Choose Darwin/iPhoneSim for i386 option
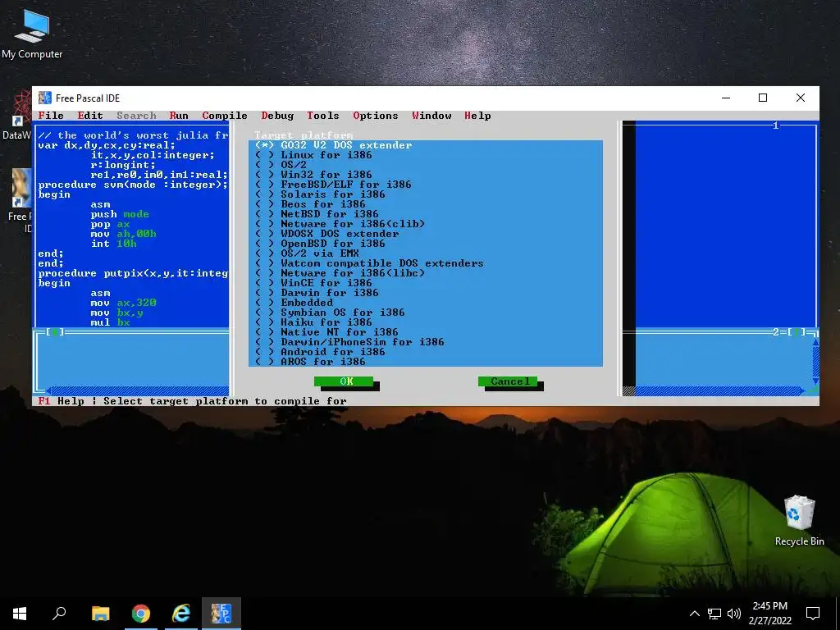Image resolution: width=840 pixels, height=630 pixels. pyautogui.click(x=349, y=342)
